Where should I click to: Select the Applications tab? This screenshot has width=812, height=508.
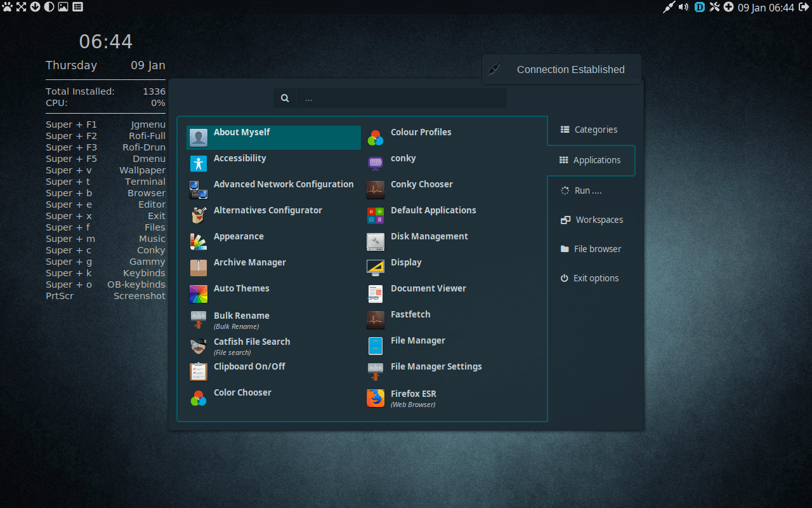click(x=591, y=160)
